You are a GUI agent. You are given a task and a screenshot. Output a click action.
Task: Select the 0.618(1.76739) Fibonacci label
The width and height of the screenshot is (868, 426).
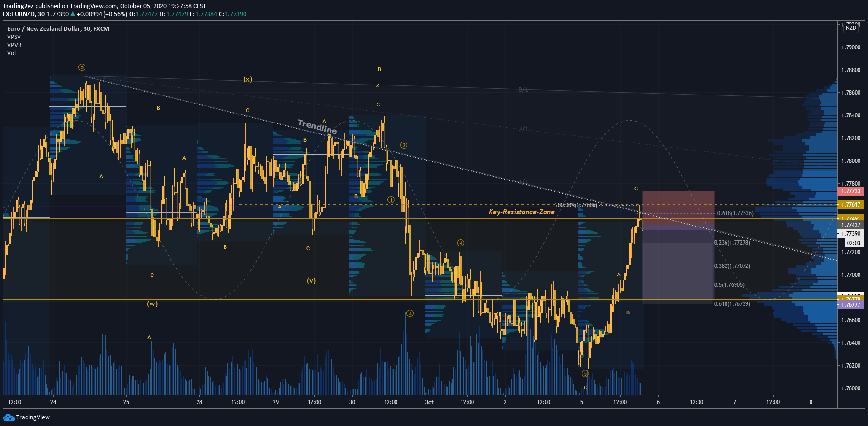click(732, 304)
